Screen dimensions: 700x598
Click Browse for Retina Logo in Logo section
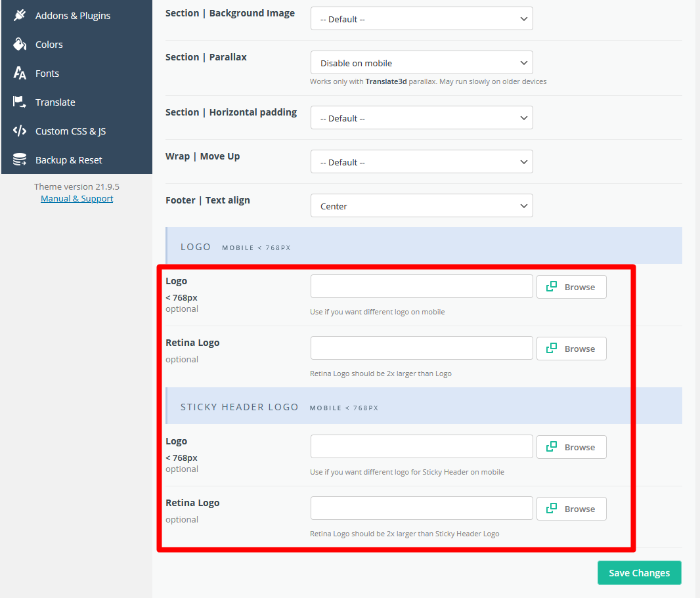571,348
